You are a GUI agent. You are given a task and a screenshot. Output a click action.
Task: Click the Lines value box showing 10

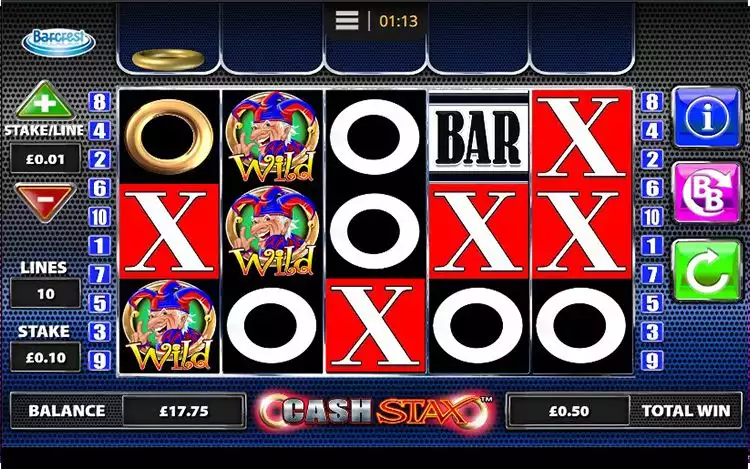(45, 294)
